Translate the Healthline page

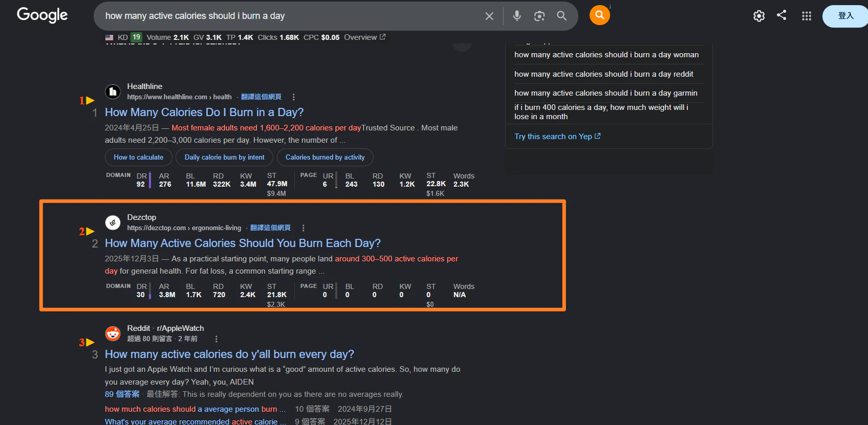point(261,97)
